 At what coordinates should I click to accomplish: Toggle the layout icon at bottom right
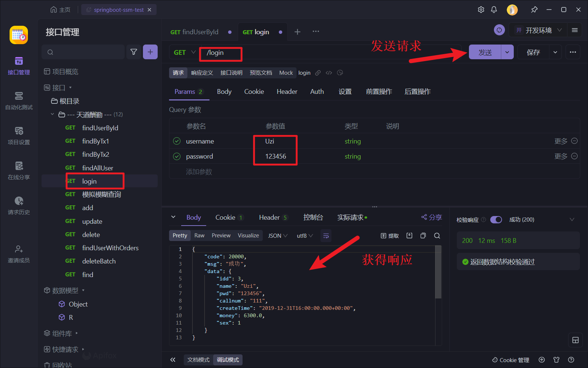(576, 340)
